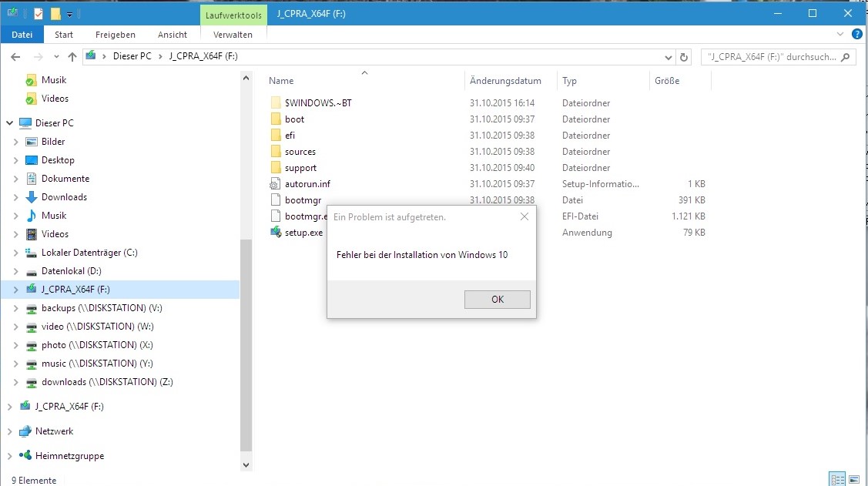
Task: Select Musik under Dieser PC
Action: click(x=54, y=216)
